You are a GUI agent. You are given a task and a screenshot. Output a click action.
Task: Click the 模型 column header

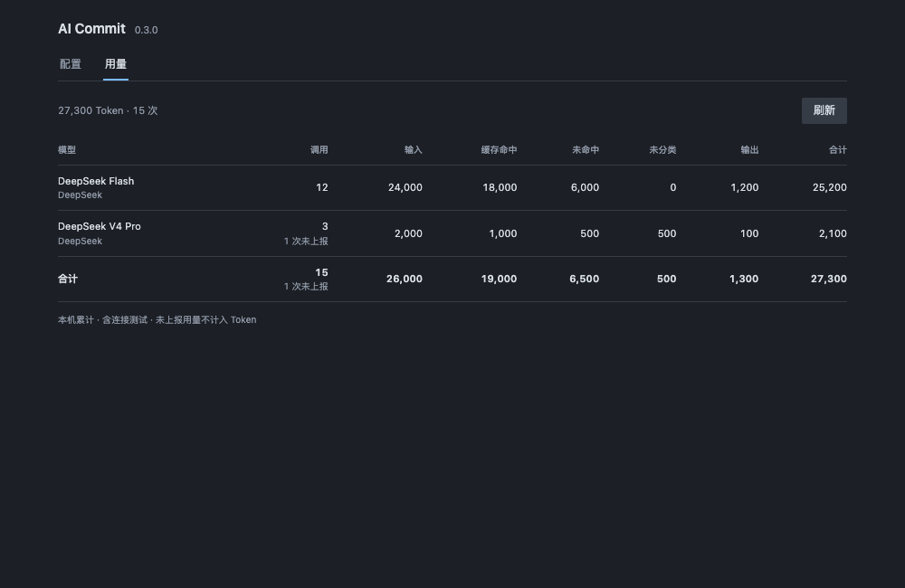coord(67,149)
